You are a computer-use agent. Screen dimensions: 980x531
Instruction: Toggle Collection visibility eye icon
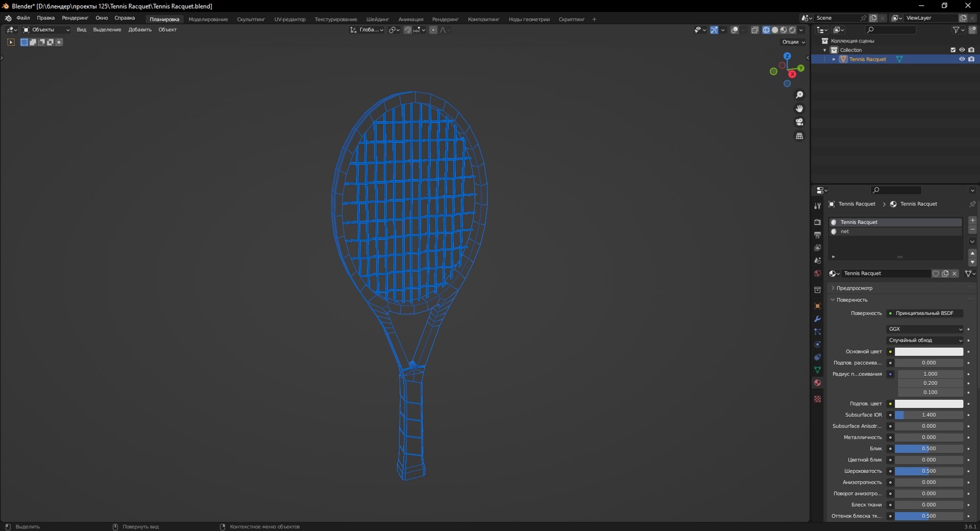tap(962, 50)
